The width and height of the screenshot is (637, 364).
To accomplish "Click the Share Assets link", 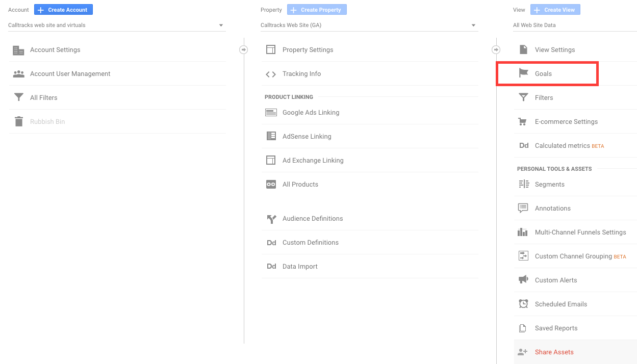I will click(x=554, y=352).
